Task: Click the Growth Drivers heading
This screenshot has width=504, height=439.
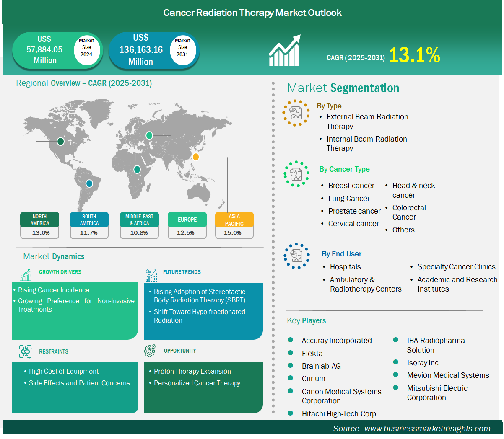Action: [60, 272]
